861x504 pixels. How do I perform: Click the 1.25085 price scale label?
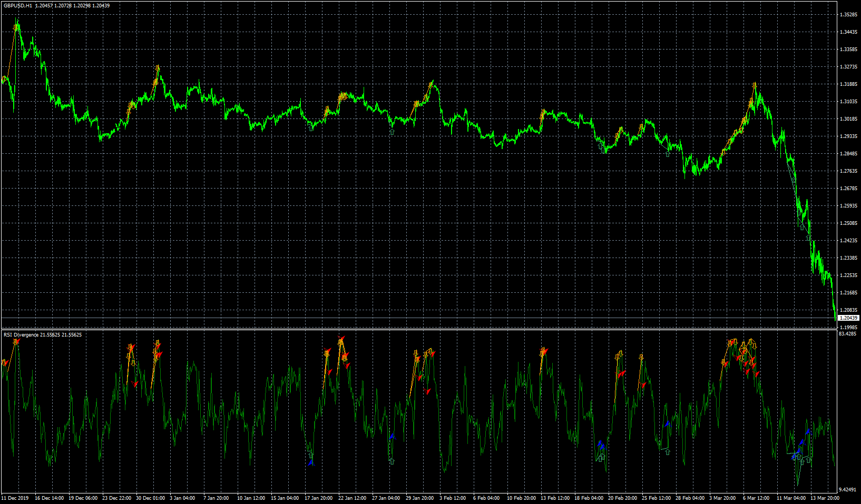pyautogui.click(x=848, y=223)
